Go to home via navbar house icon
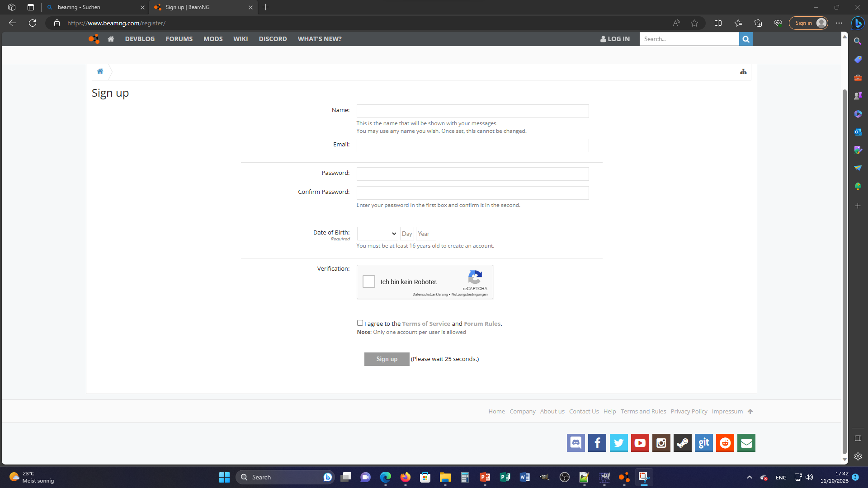 pos(111,39)
